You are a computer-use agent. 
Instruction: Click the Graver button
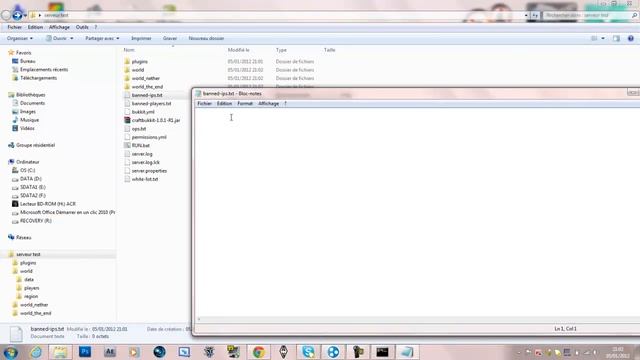pyautogui.click(x=170, y=38)
